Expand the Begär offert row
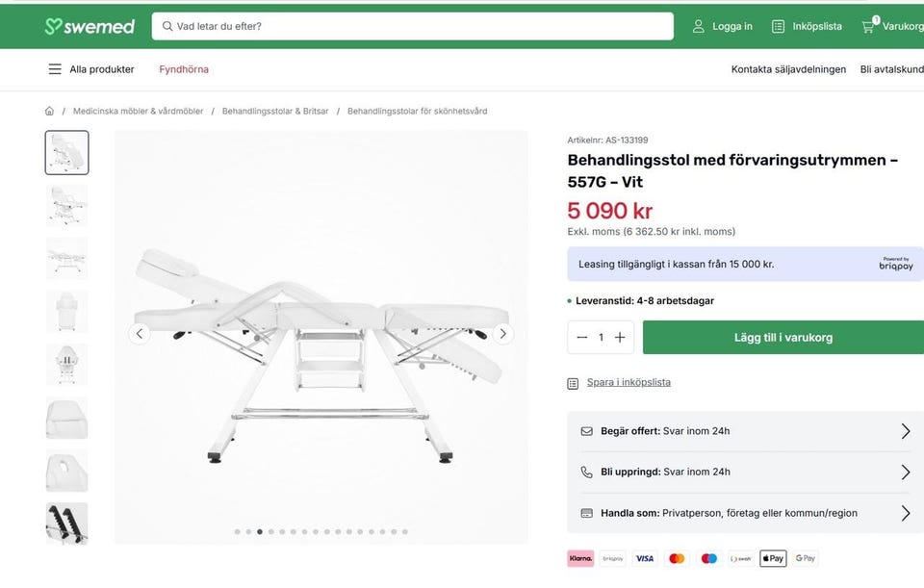924x588 pixels. tap(905, 431)
